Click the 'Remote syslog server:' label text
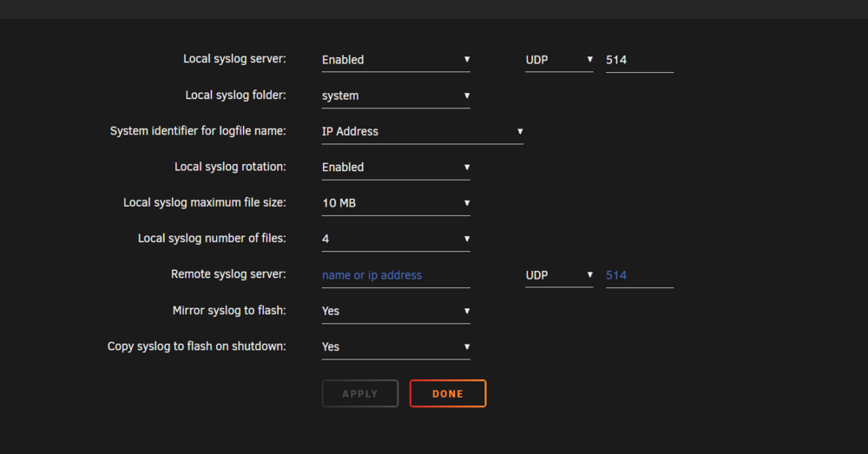The height and width of the screenshot is (454, 868). [x=228, y=274]
